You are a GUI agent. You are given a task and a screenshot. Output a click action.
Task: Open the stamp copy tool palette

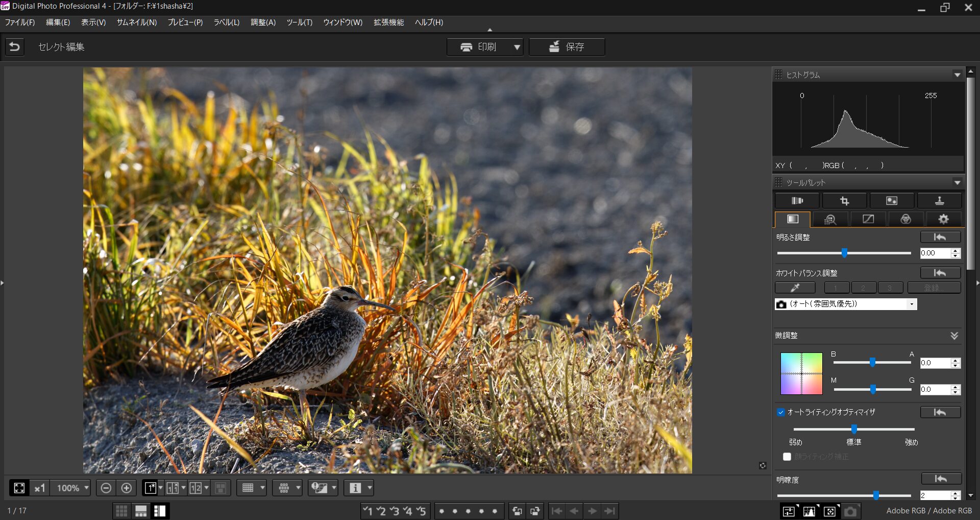coord(939,201)
